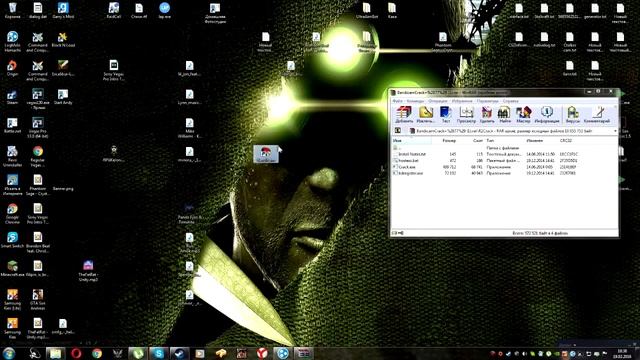Click the Тест (Test) toolbar icon in WinRAR
Screen dimensions: 640x360
(446, 115)
